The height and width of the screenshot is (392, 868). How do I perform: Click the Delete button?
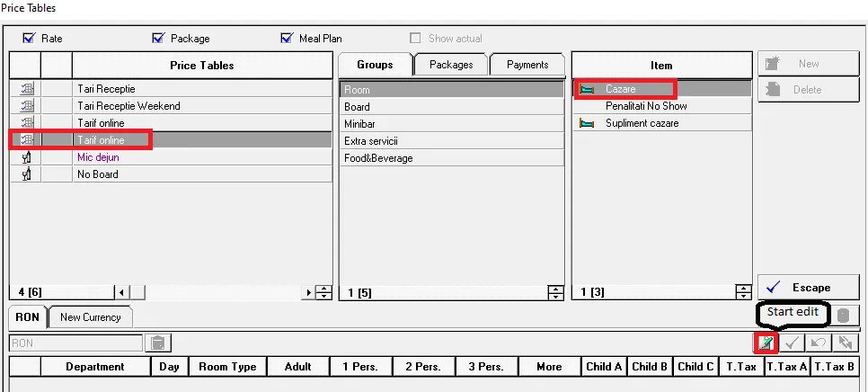tap(808, 90)
